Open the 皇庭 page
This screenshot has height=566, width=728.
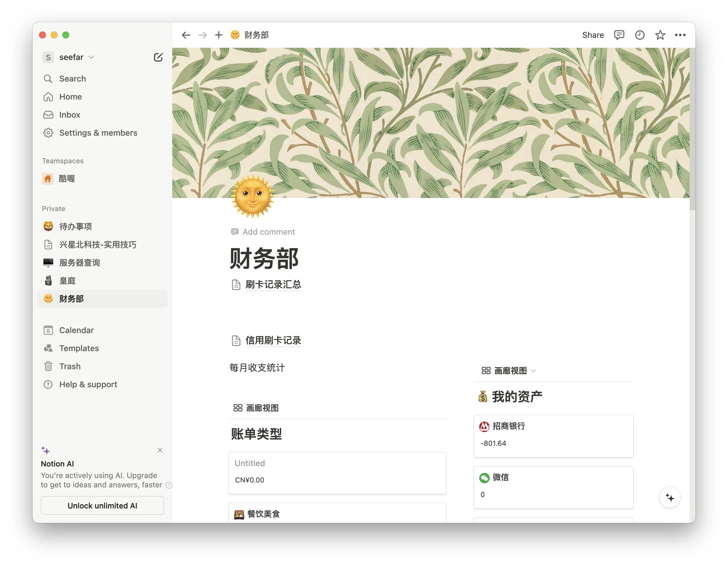pos(103,280)
